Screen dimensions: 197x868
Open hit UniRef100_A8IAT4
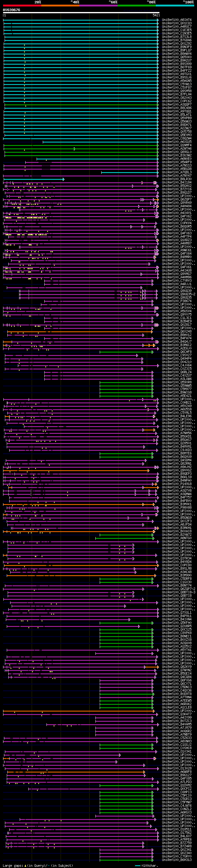[x=176, y=20]
